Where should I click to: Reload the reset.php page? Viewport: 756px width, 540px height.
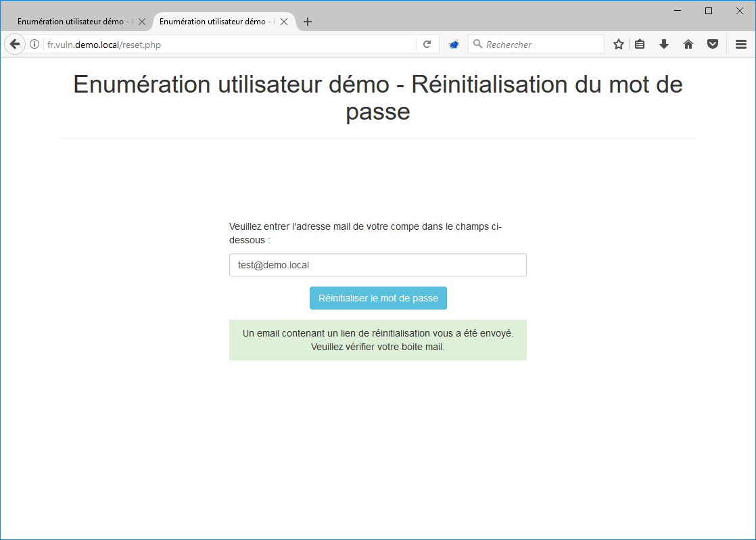pos(427,44)
